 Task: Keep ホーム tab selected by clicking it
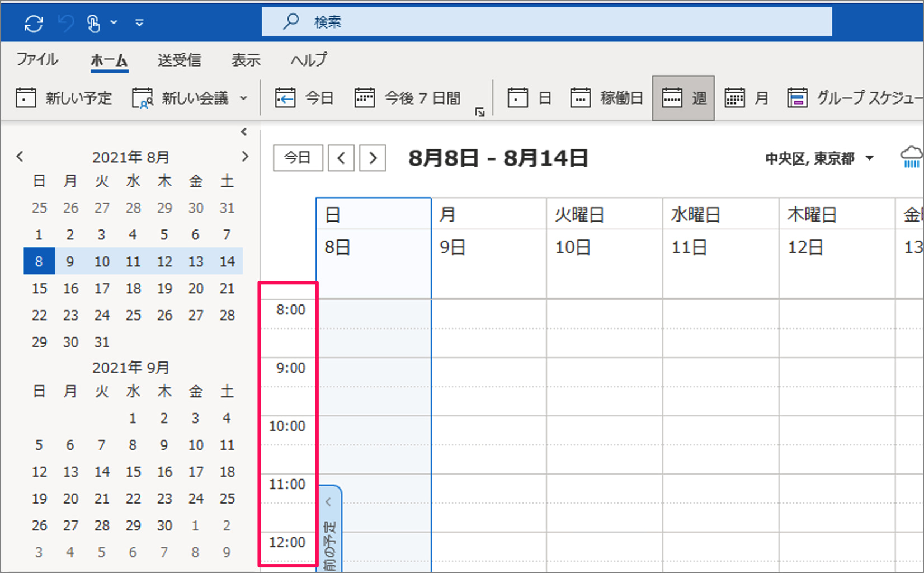click(109, 60)
